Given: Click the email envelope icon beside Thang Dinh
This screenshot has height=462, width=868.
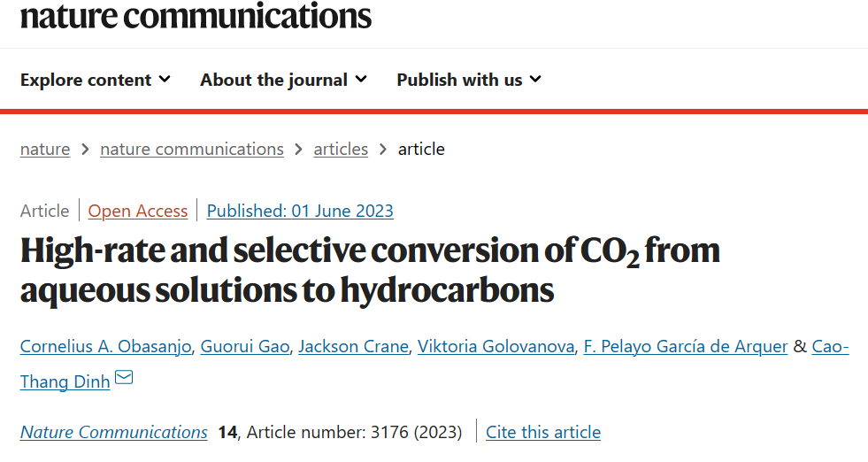Looking at the screenshot, I should pos(124,378).
